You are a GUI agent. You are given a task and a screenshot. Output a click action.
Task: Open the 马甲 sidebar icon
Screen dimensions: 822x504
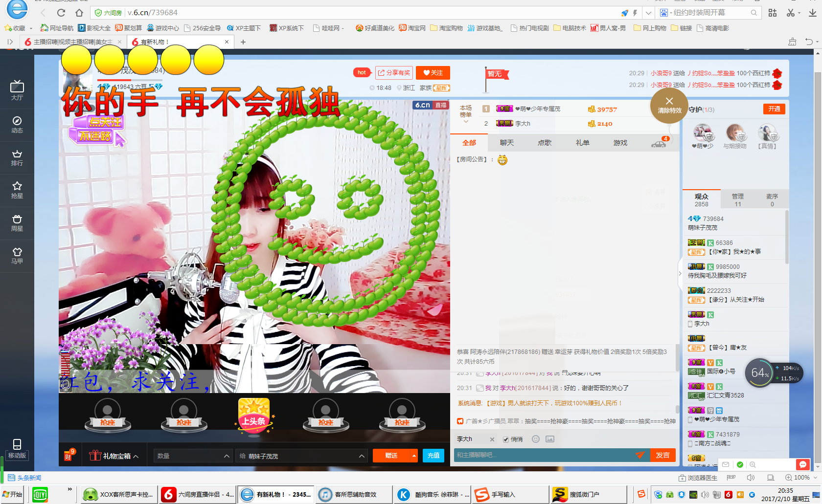tap(17, 256)
